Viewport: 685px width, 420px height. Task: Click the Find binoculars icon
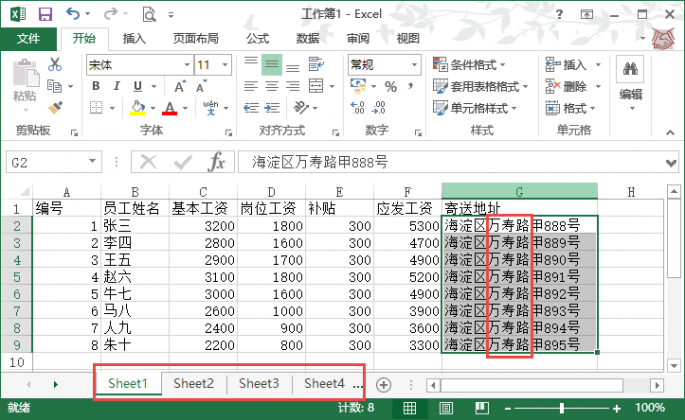tap(630, 69)
